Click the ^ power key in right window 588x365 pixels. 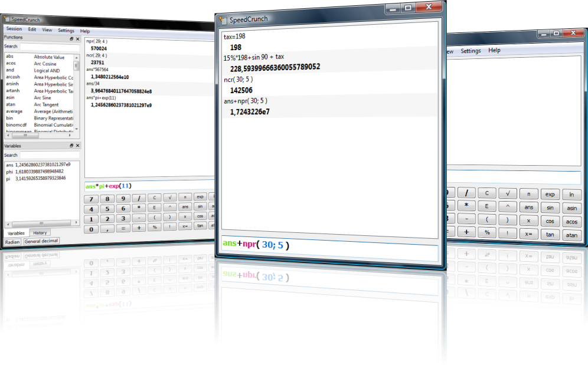pyautogui.click(x=508, y=206)
